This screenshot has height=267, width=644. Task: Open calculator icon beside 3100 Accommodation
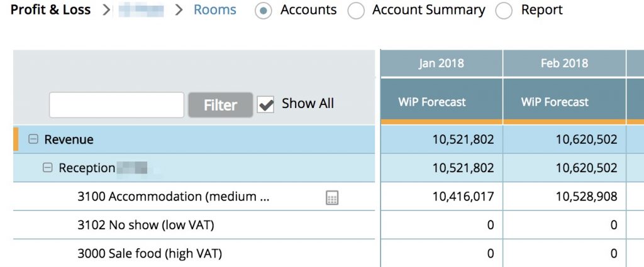[332, 198]
